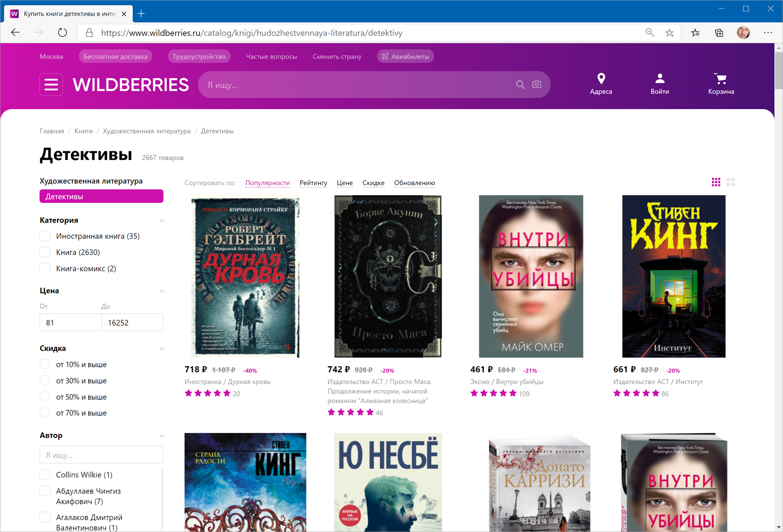The height and width of the screenshot is (532, 783).
Task: Click the search magnifier icon in search bar
Action: click(x=520, y=84)
